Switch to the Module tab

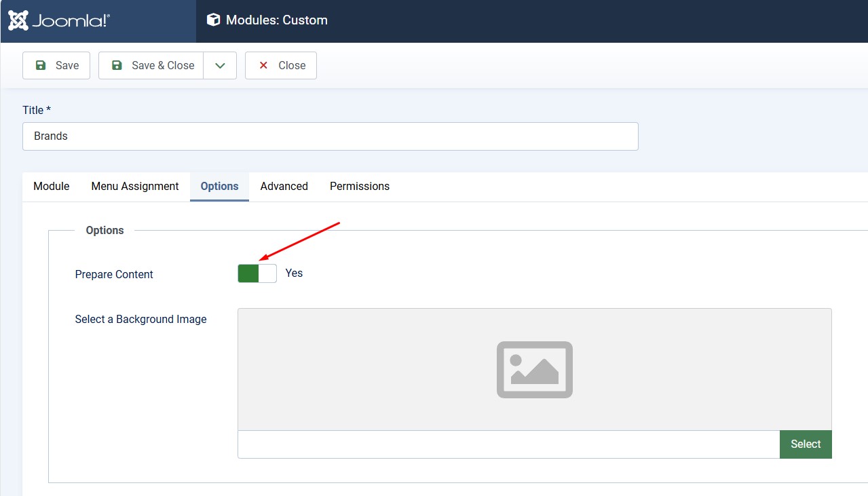point(52,186)
